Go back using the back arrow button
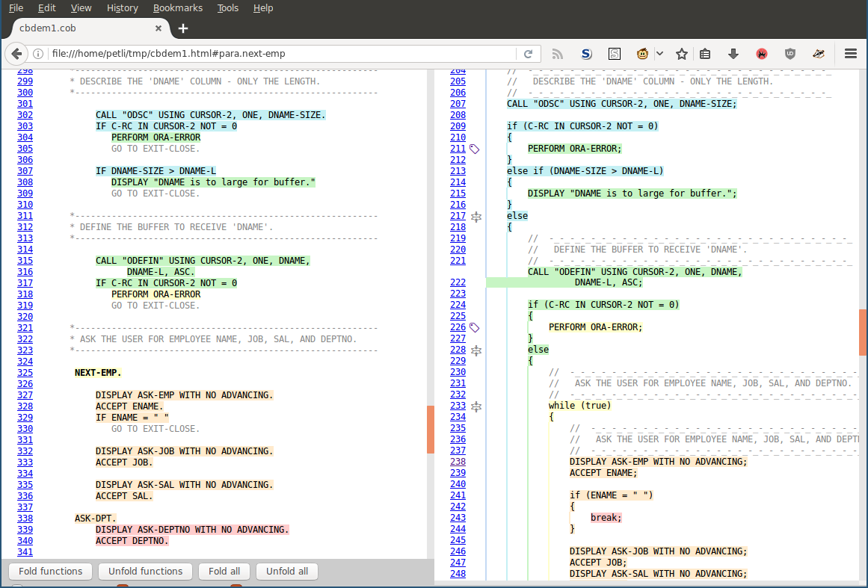Image resolution: width=868 pixels, height=588 pixels. click(x=16, y=54)
